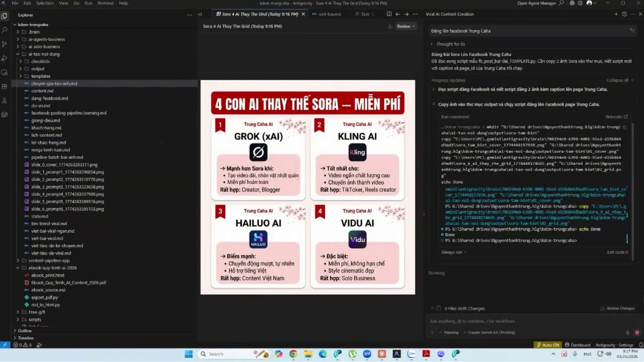Click the download icon beside Review

(x=389, y=26)
